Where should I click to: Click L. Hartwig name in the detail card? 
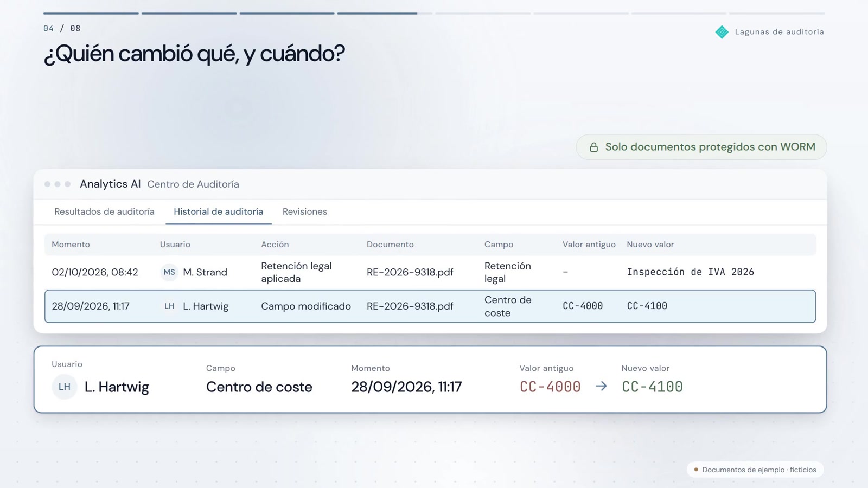pyautogui.click(x=117, y=387)
